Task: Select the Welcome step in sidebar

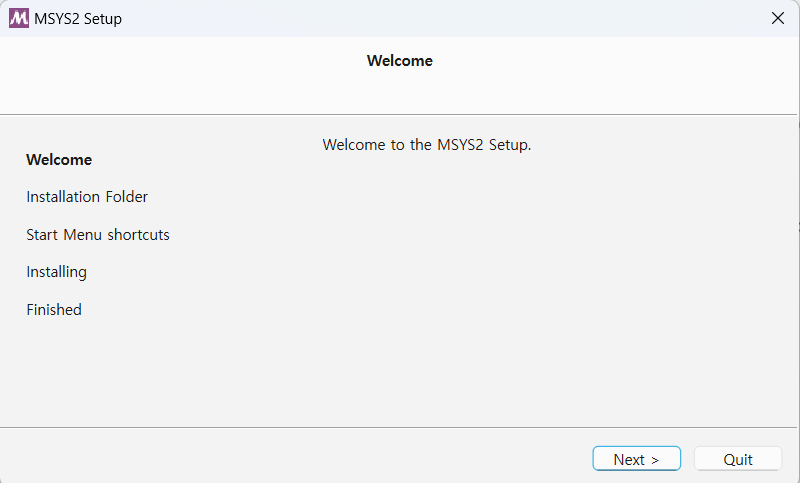Action: point(59,160)
